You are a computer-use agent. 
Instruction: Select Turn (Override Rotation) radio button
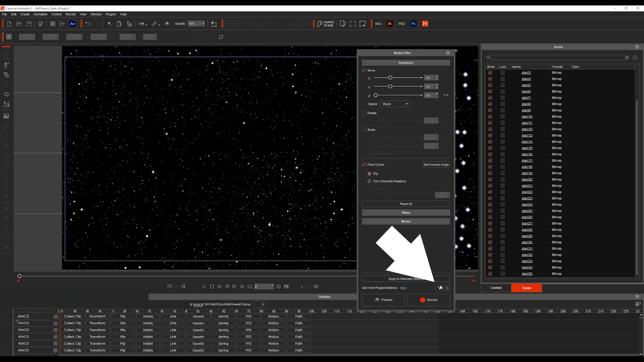369,181
